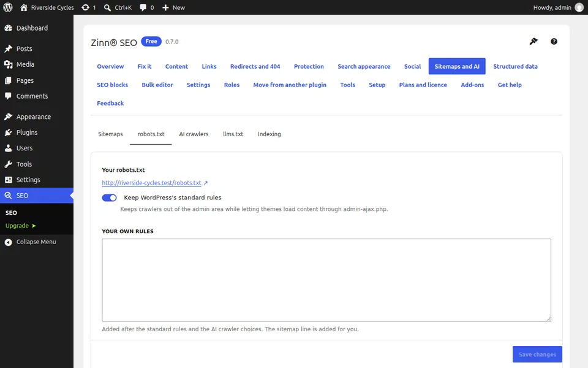The image size is (588, 368).
Task: Open the riverside-cycles.test/robots.txt link
Action: pos(151,183)
